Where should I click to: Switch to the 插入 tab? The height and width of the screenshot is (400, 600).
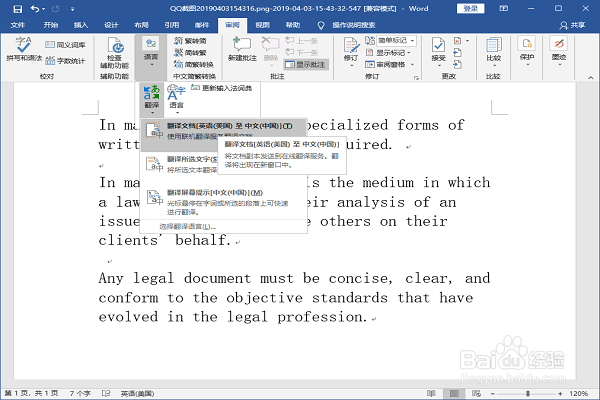tap(81, 25)
